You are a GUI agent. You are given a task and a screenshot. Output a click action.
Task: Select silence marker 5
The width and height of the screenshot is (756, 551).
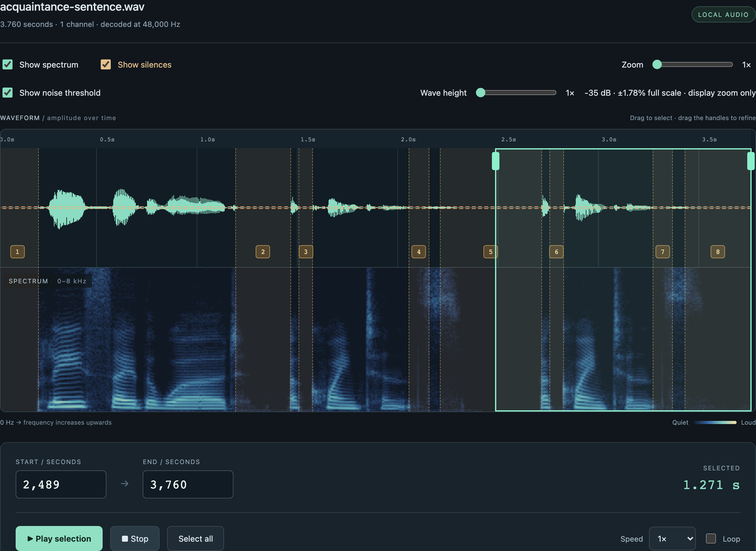point(490,252)
